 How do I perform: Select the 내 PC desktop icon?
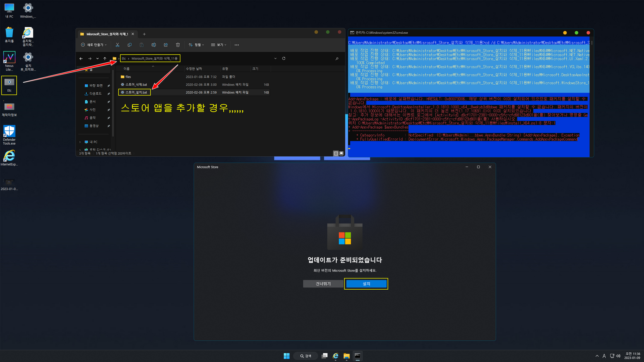[x=9, y=11]
